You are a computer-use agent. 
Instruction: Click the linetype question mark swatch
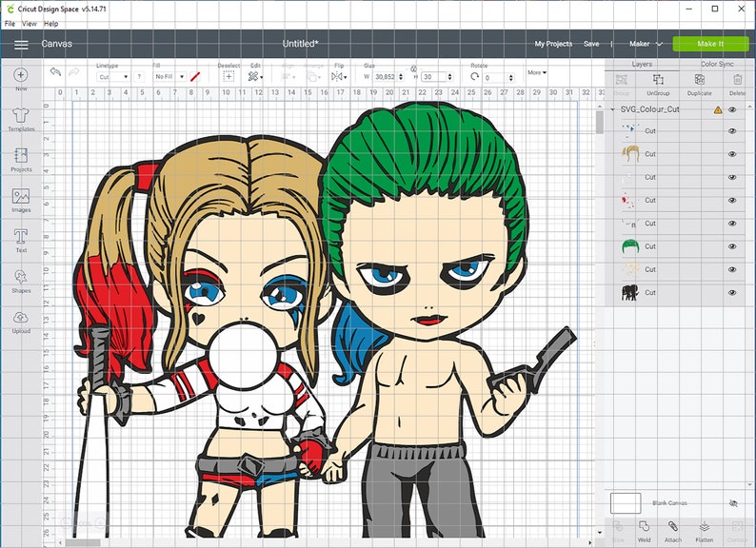(x=139, y=77)
